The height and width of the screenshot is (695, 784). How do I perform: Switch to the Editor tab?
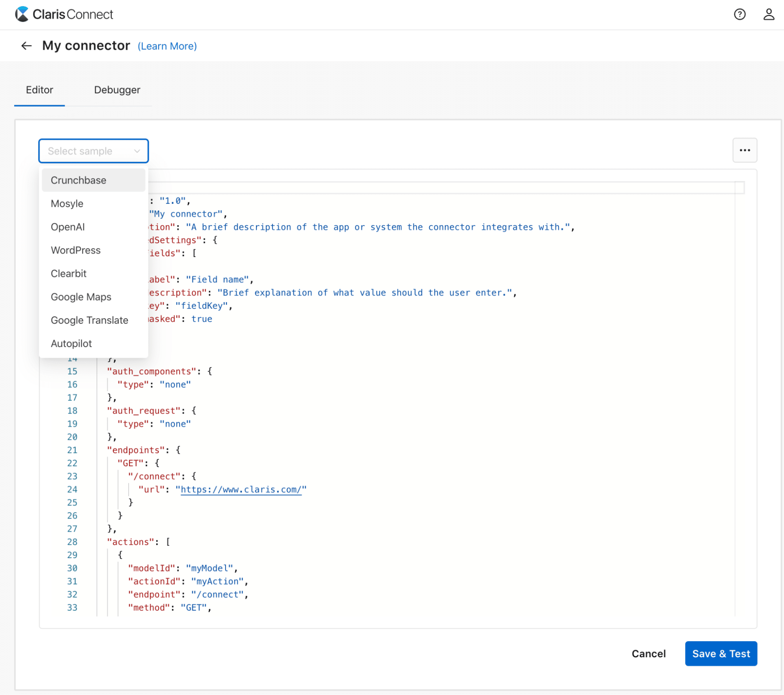pyautogui.click(x=40, y=90)
